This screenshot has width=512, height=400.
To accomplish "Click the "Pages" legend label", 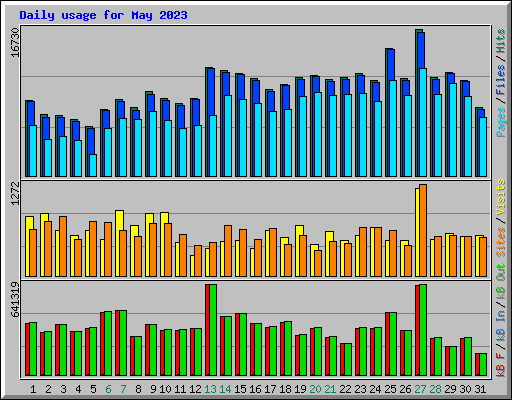I will tap(501, 122).
